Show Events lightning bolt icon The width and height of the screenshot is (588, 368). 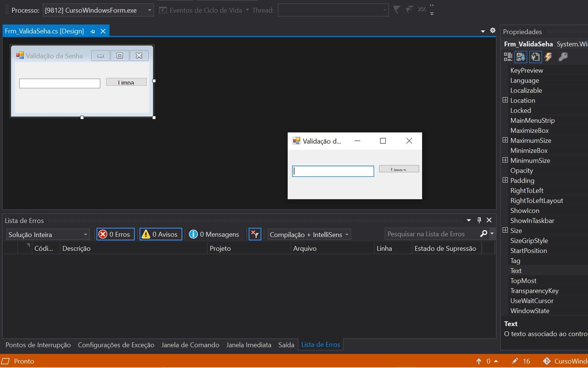tap(548, 57)
